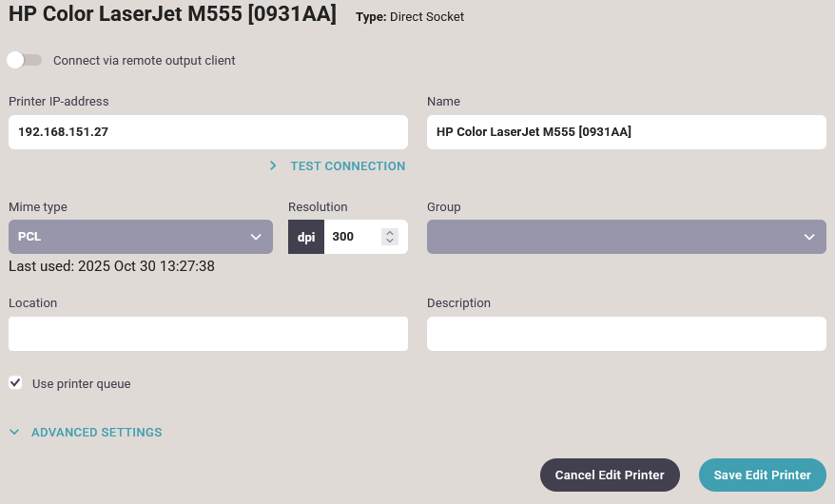The width and height of the screenshot is (835, 504).
Task: Open the Mime type PCL dropdown
Action: pyautogui.click(x=133, y=237)
